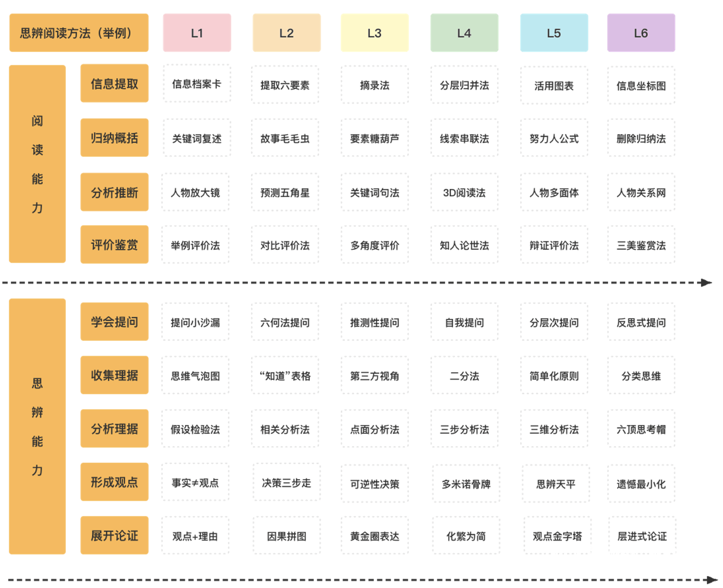This screenshot has width=723, height=588.
Task: Select the 努力人公式 cell
Action: (554, 138)
